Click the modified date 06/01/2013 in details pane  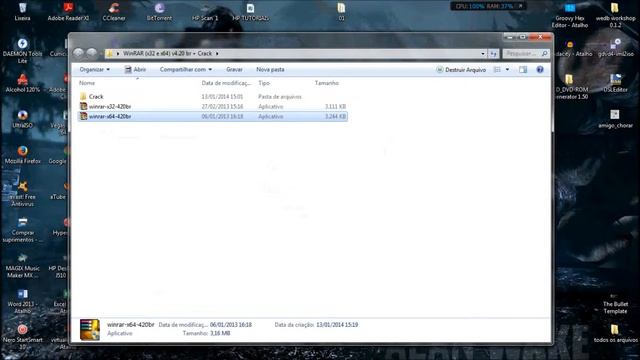pyautogui.click(x=231, y=325)
